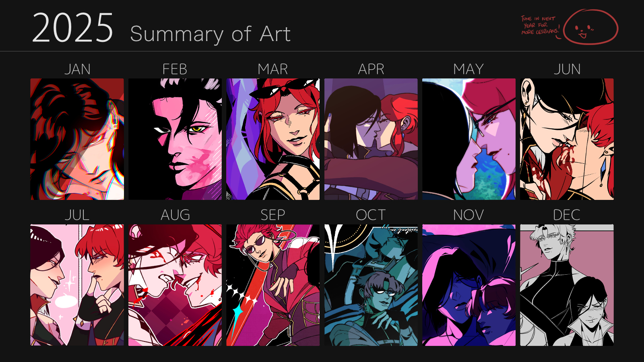Open the JAN artwork thumbnail
The width and height of the screenshot is (644, 362).
click(x=77, y=139)
